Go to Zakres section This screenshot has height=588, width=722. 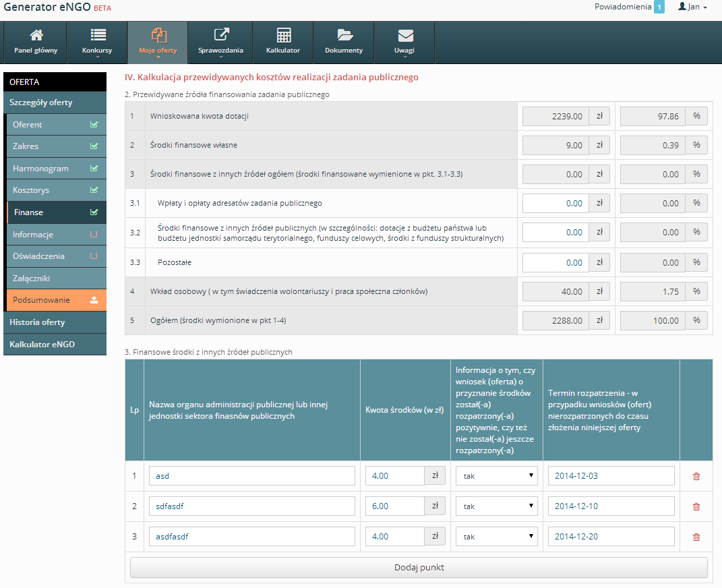click(x=57, y=146)
